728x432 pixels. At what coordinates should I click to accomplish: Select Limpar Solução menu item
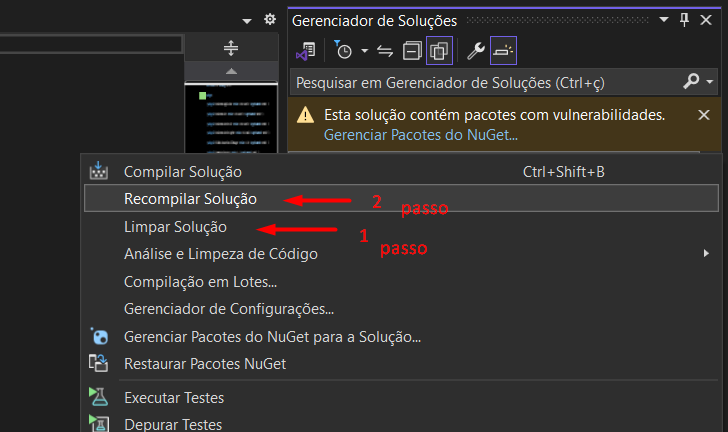(x=402, y=227)
